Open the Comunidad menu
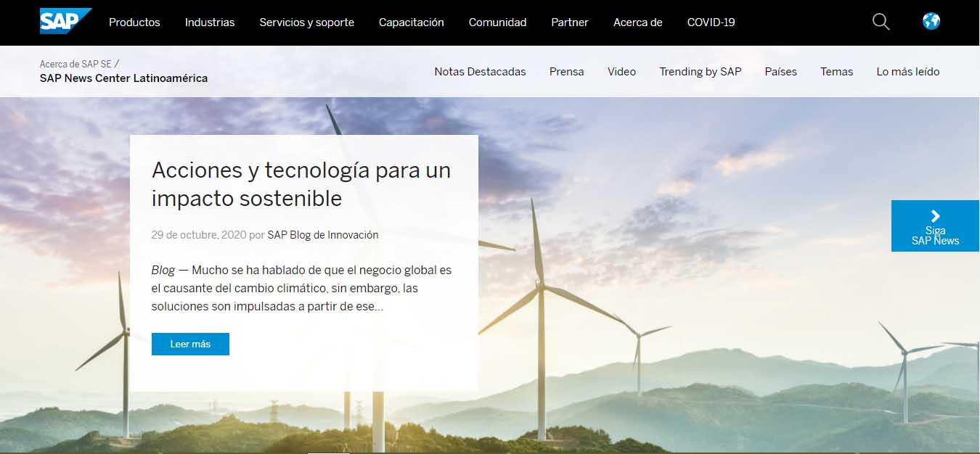The image size is (980, 454). click(x=497, y=22)
